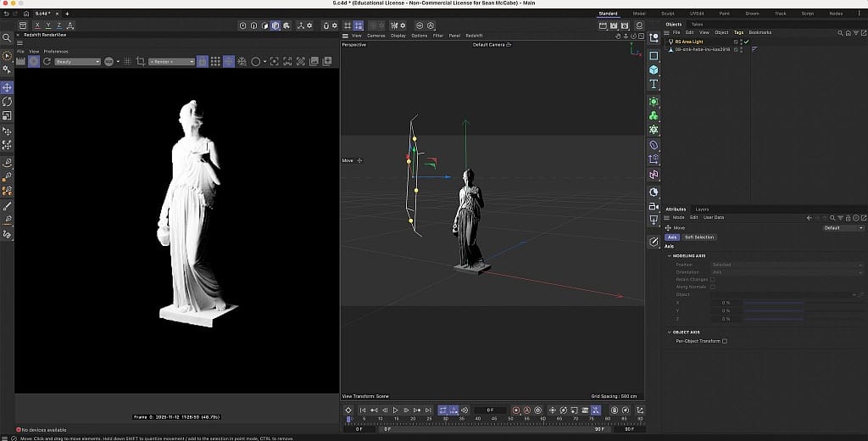Click the crop region icon in RenderView

pos(141,62)
